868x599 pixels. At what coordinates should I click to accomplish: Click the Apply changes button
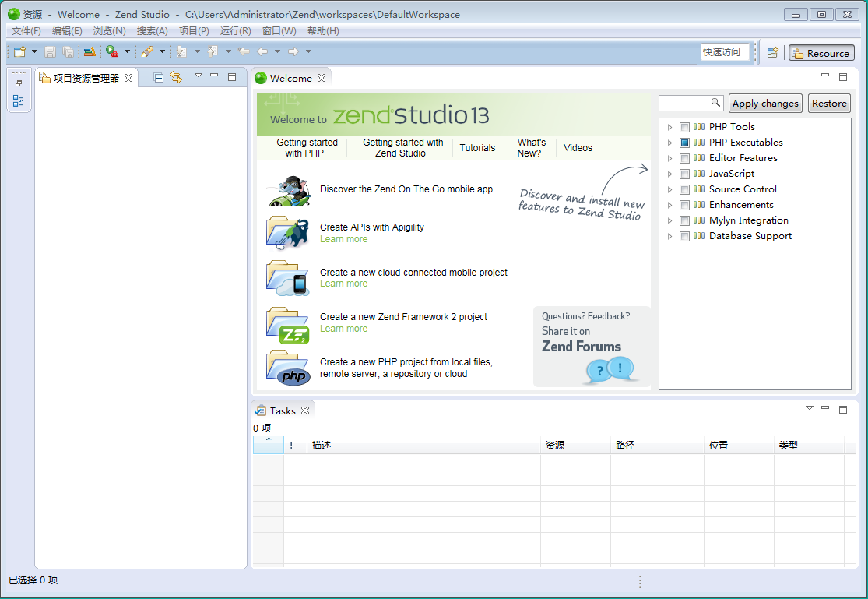[765, 104]
